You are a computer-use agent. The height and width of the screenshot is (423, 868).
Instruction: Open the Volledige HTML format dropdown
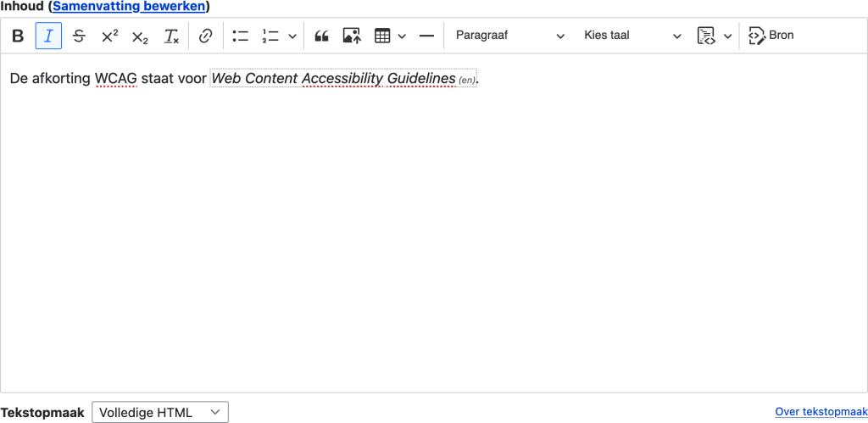[x=160, y=413]
